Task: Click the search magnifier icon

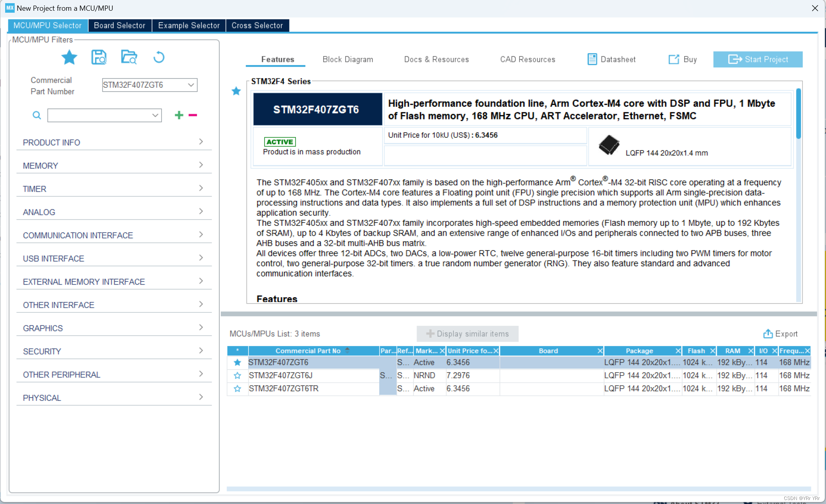Action: (x=37, y=115)
